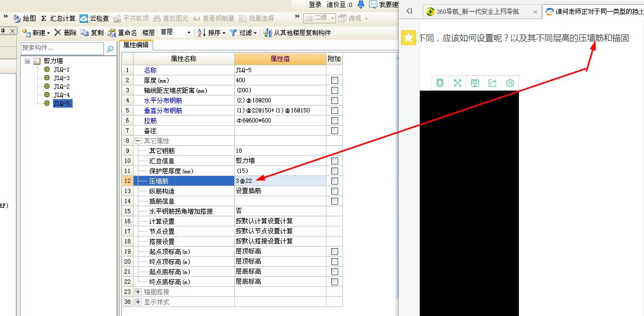This screenshot has height=316, width=644.
Task: Launch the 云检查 cloud check
Action: point(94,19)
